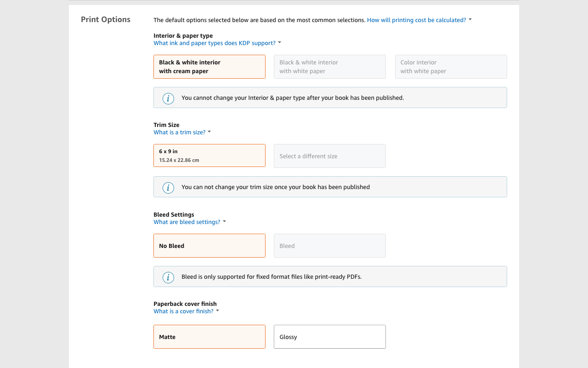Viewport: 588px width, 368px height.
Task: Select "Black & white interior with cream paper"
Action: click(x=209, y=67)
